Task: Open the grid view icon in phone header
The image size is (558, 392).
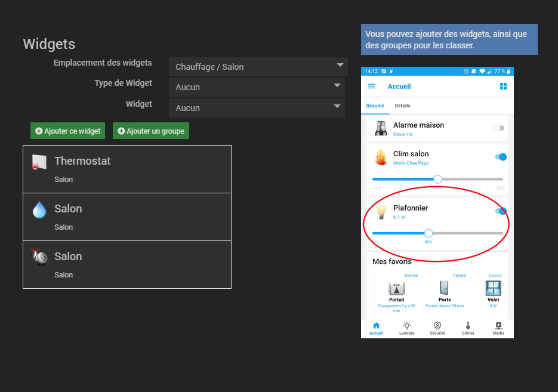Action: (503, 87)
